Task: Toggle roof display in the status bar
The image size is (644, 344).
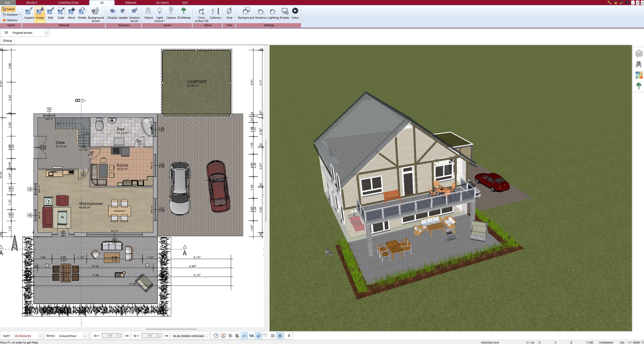Action: click(244, 336)
